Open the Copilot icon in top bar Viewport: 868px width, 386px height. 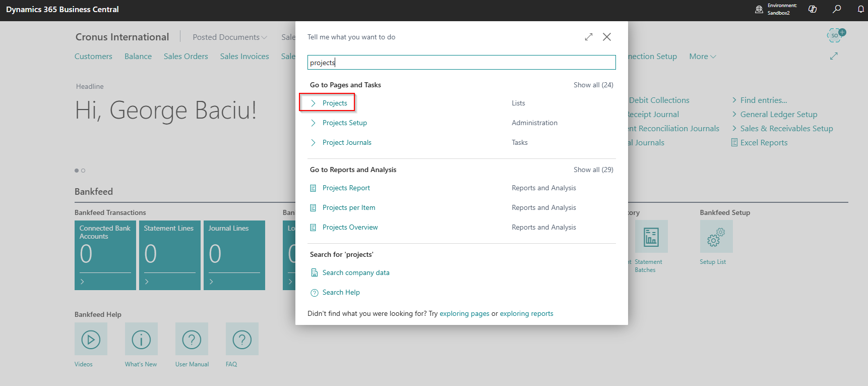point(813,9)
